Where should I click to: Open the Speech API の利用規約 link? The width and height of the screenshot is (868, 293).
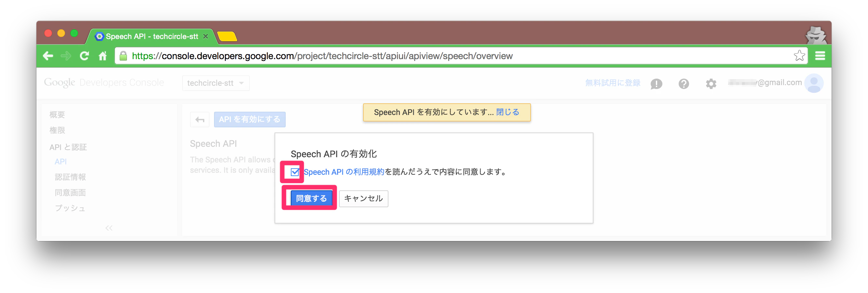344,172
